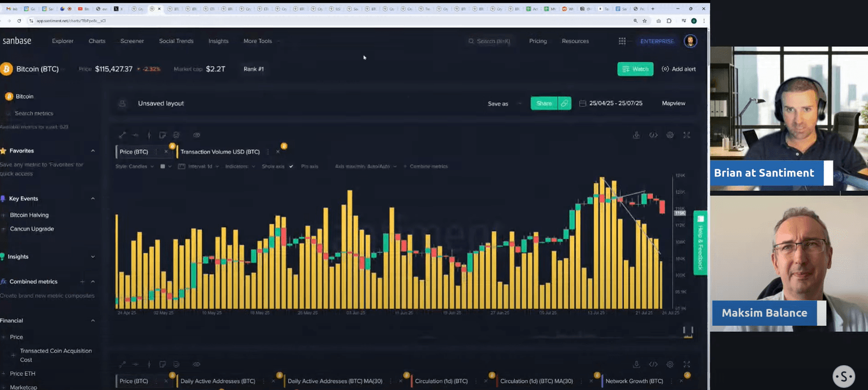Click the Search metrics input field
Viewport: 868px width, 390px height.
[34, 113]
